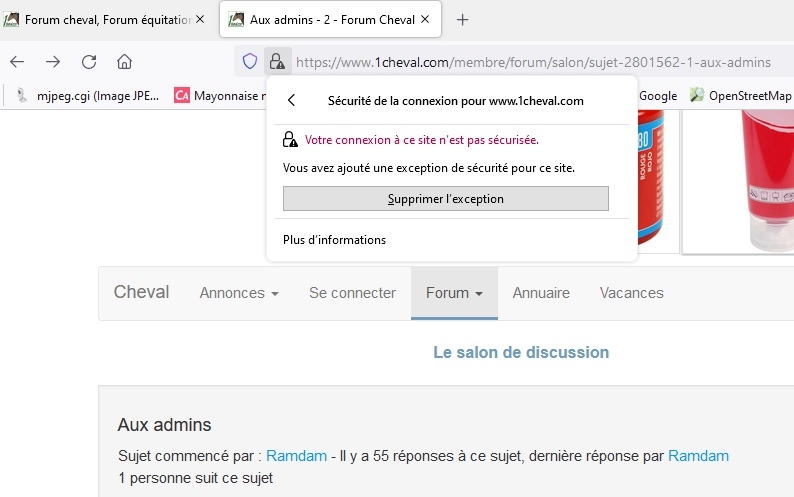Open Plus d'informations in security panel
This screenshot has width=794, height=497.
click(x=334, y=240)
